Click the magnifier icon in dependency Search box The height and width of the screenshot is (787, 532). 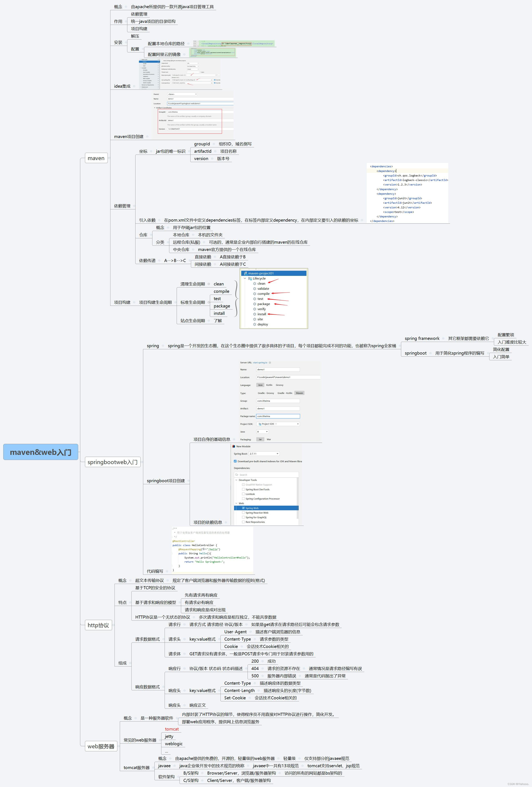click(x=237, y=475)
